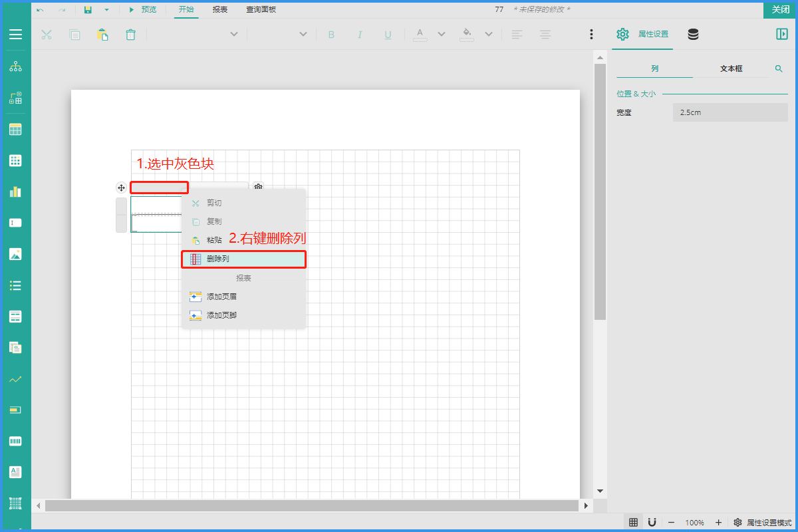Click the 预览 preview button
The image size is (798, 532).
(142, 10)
